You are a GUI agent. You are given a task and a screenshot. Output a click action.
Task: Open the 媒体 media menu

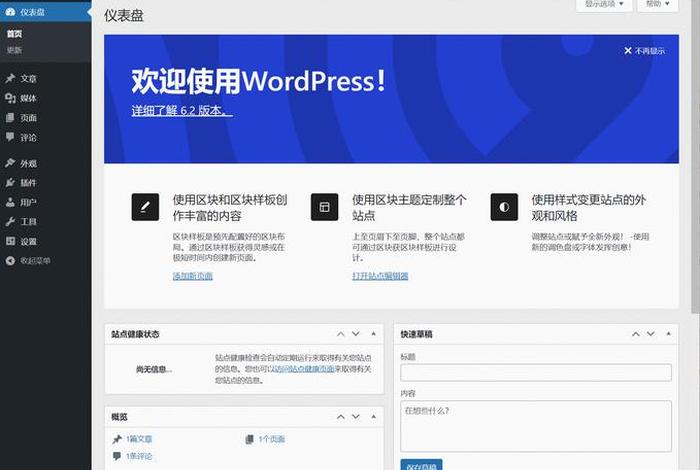46,98
